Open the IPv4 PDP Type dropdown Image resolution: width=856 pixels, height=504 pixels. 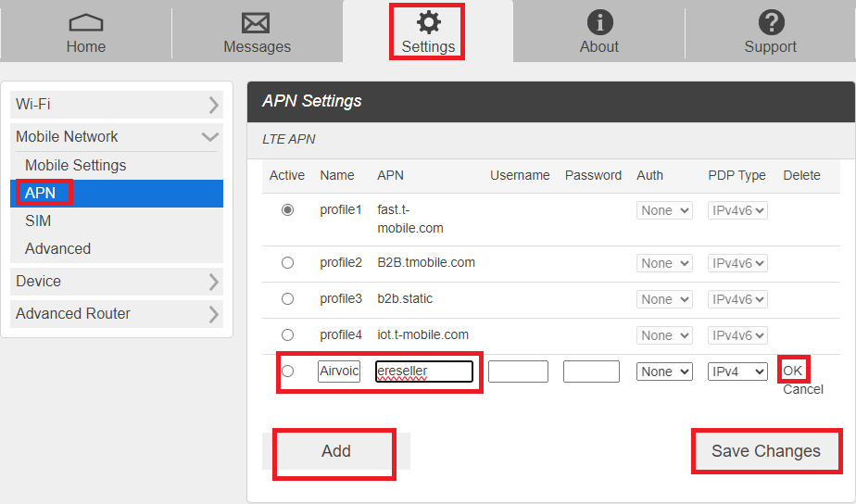pyautogui.click(x=737, y=372)
